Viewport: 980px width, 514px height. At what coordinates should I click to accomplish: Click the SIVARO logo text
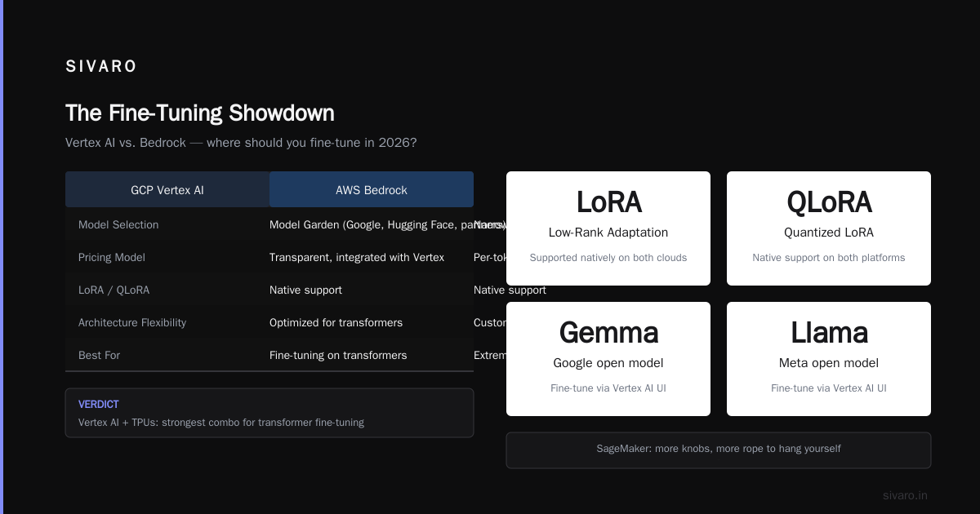point(101,67)
